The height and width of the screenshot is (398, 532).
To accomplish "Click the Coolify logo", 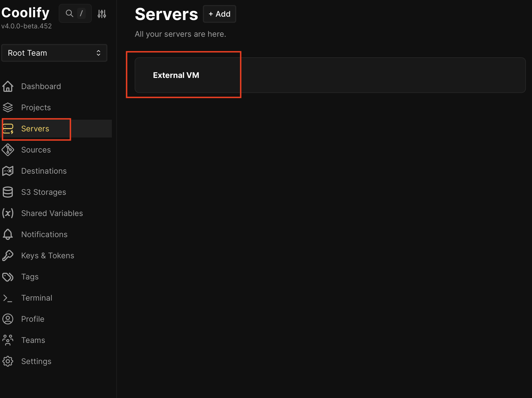I will [x=25, y=13].
